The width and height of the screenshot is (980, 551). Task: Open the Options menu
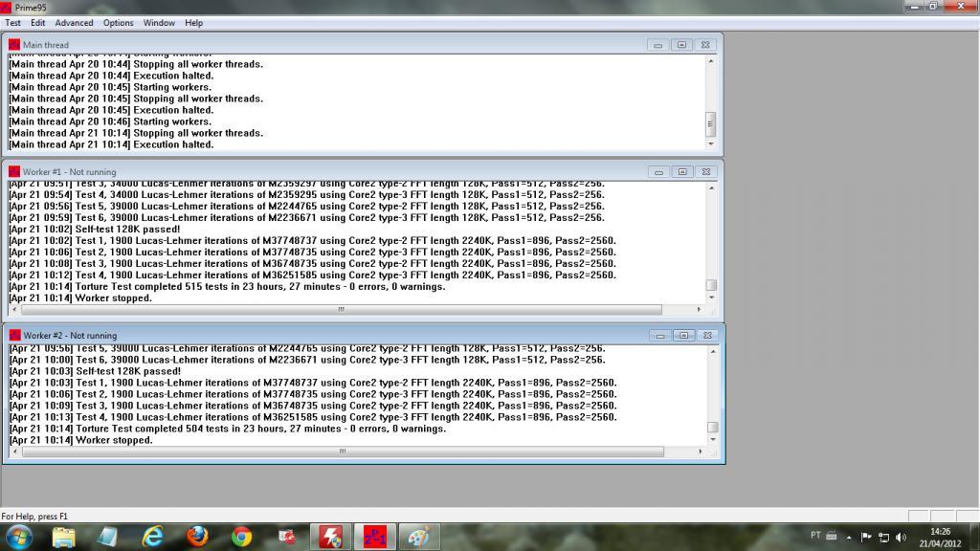(118, 23)
